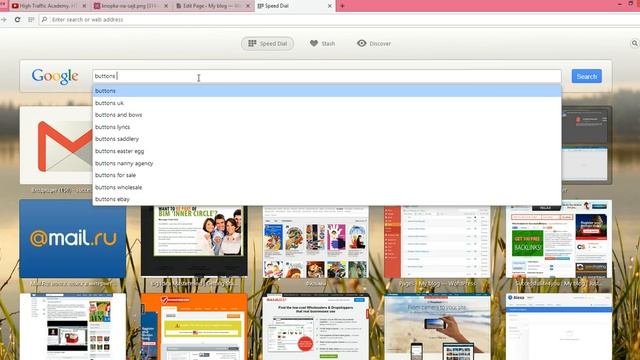Close the knopka-na-sajt.png tab
Screen dimensions: 640x360
click(x=166, y=6)
